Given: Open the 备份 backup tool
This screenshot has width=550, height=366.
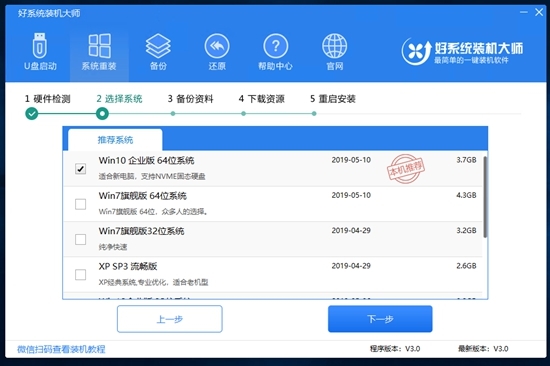Looking at the screenshot, I should pos(158,52).
